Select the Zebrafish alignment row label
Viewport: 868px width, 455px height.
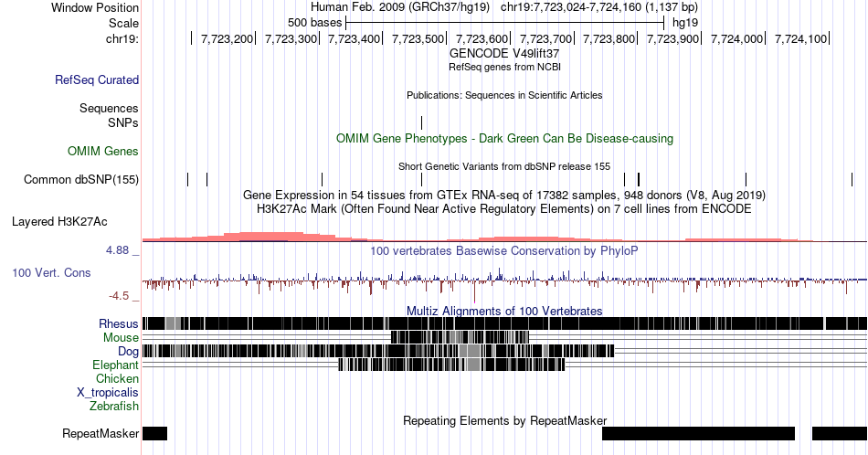coord(114,406)
